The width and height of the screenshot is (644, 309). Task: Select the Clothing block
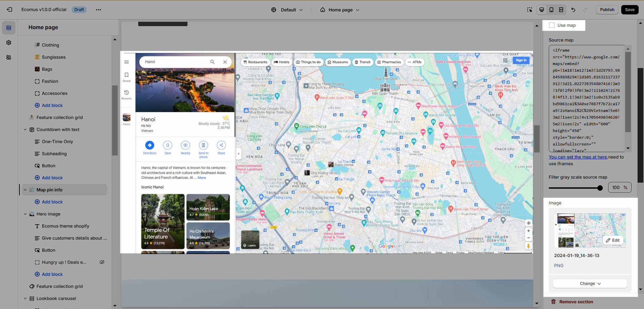pyautogui.click(x=50, y=45)
